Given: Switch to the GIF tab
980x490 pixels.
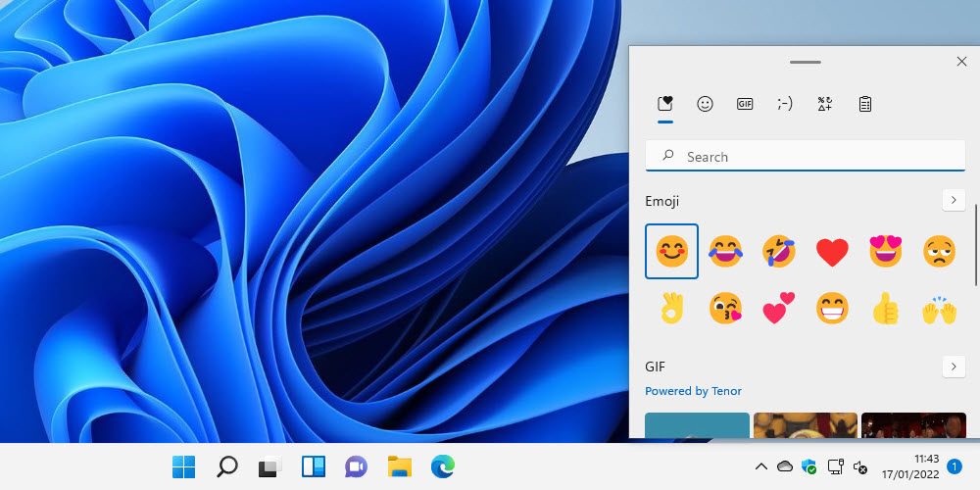Looking at the screenshot, I should [745, 104].
